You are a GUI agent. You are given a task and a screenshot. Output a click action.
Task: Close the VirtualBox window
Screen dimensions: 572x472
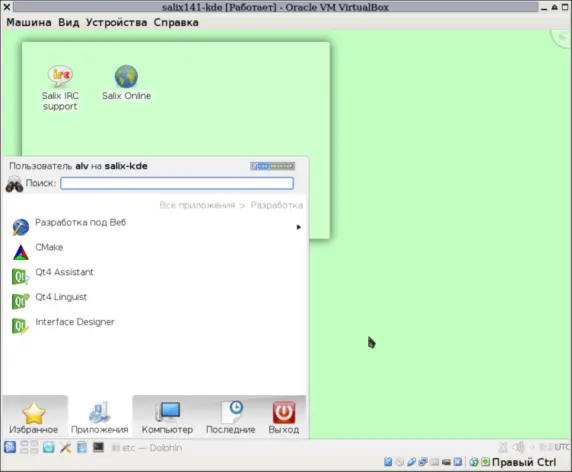point(7,7)
